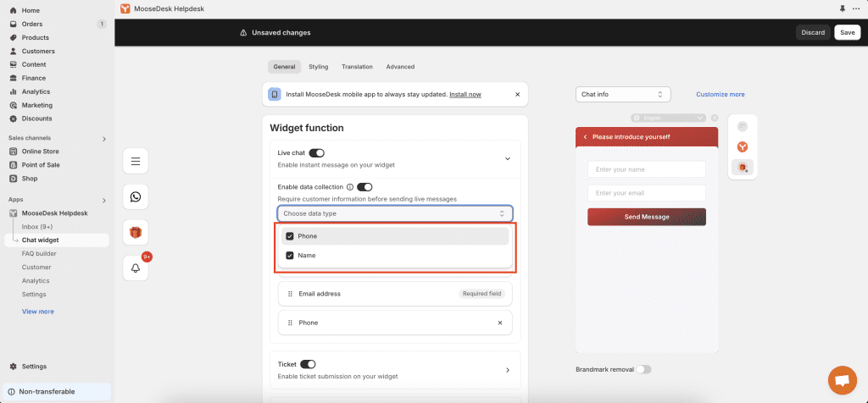The width and height of the screenshot is (868, 403).
Task: Click the orange MooseDesk preview icon
Action: 743,147
